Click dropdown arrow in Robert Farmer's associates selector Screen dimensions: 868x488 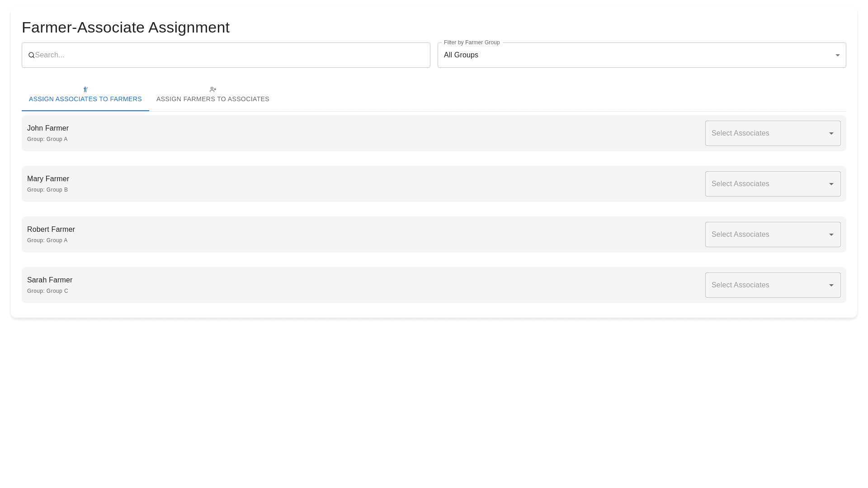(x=831, y=235)
